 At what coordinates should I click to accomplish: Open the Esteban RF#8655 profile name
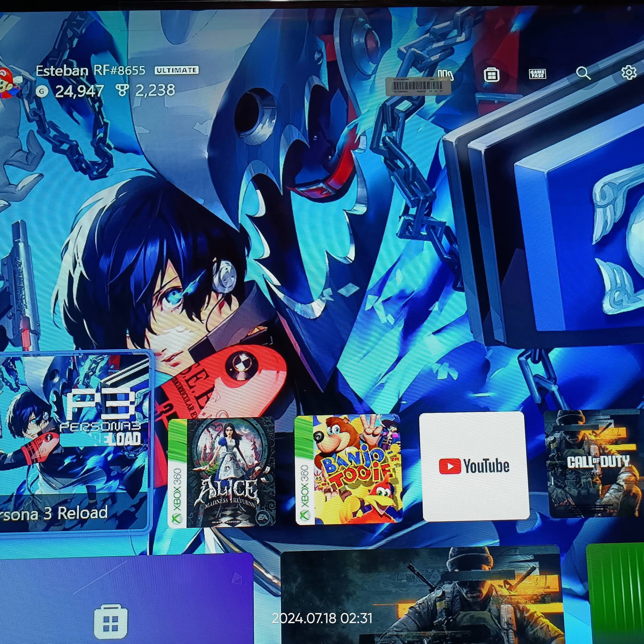[x=90, y=71]
